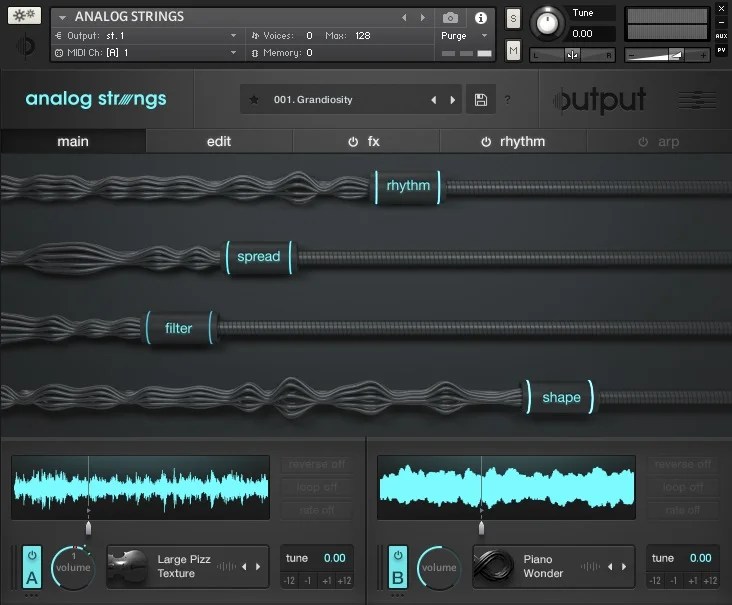Toggle the AUX sends button

[721, 35]
